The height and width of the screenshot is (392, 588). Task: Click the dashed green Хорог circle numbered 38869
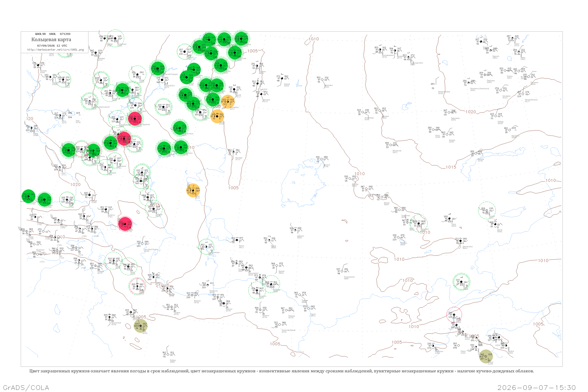[x=461, y=282]
